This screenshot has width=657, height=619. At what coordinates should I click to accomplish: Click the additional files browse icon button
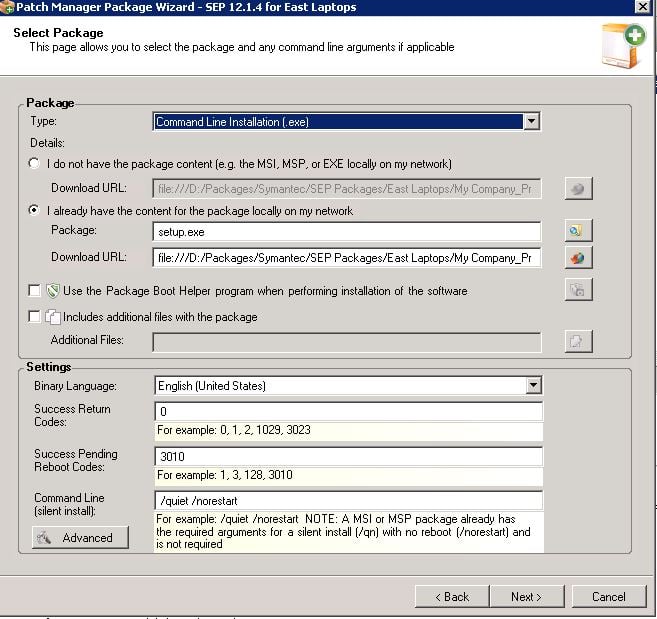click(578, 341)
